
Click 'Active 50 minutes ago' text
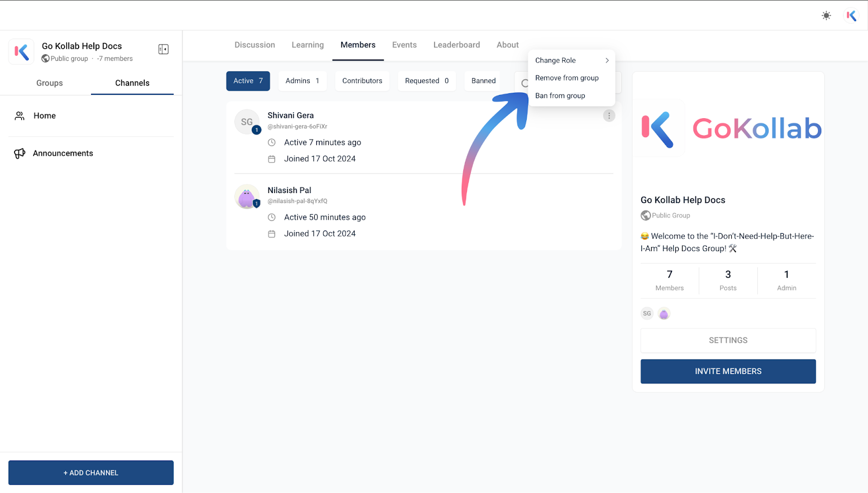point(325,217)
